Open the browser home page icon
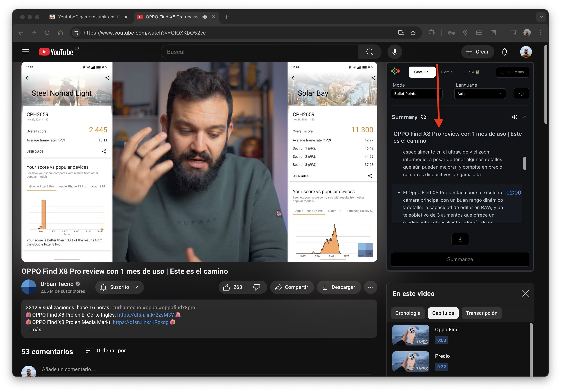Screen dimensions: 561x392 point(60,33)
